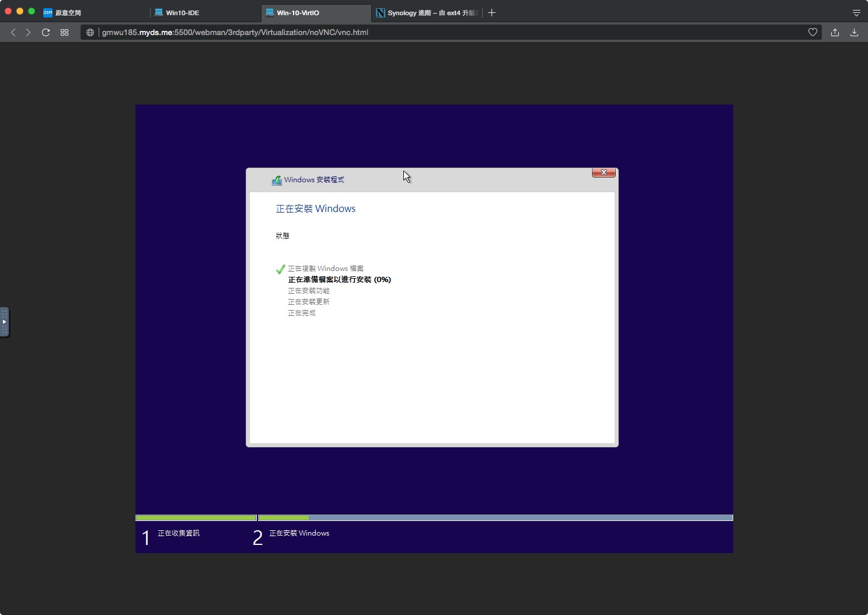Viewport: 868px width, 615px height.
Task: Switch to the DSM 原意空間 tab
Action: pyautogui.click(x=93, y=12)
